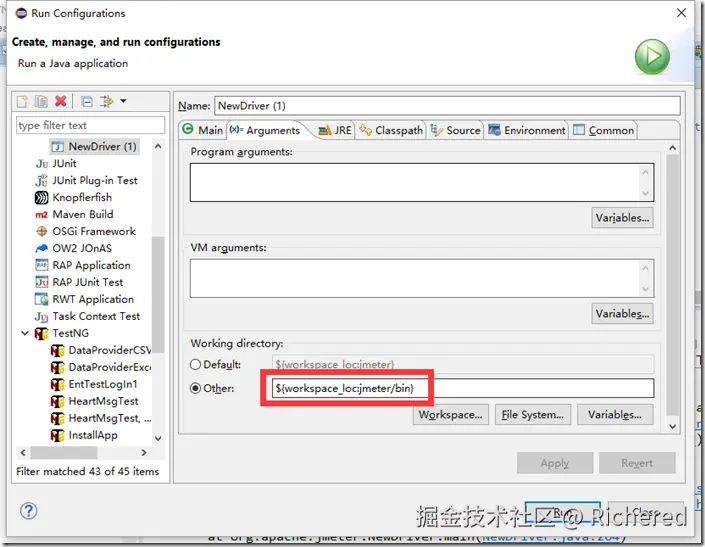Delete selected configuration with red X
This screenshot has width=705, height=547.
61,101
